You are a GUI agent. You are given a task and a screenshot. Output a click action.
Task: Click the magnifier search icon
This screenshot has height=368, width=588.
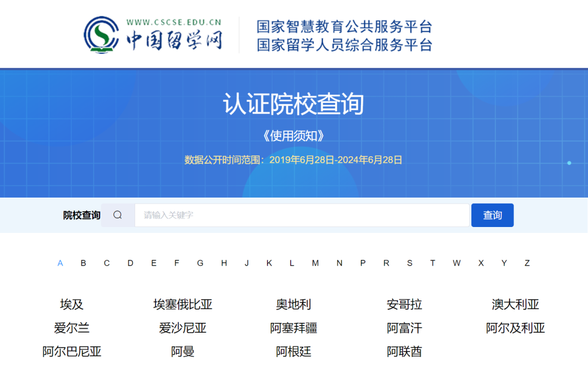[118, 215]
